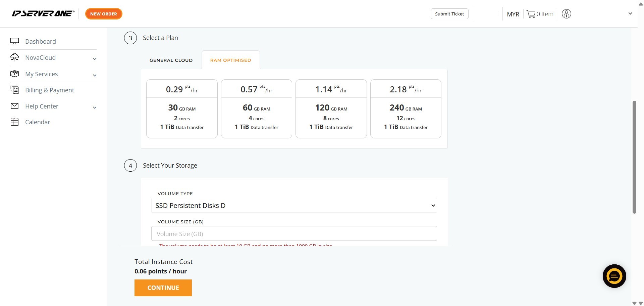Click the My Services box icon

pyautogui.click(x=14, y=74)
